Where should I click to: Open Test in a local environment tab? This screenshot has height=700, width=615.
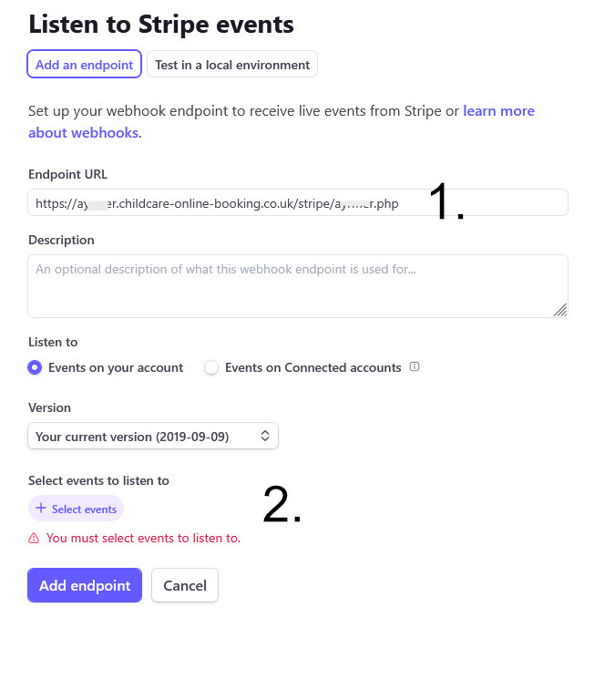point(232,65)
